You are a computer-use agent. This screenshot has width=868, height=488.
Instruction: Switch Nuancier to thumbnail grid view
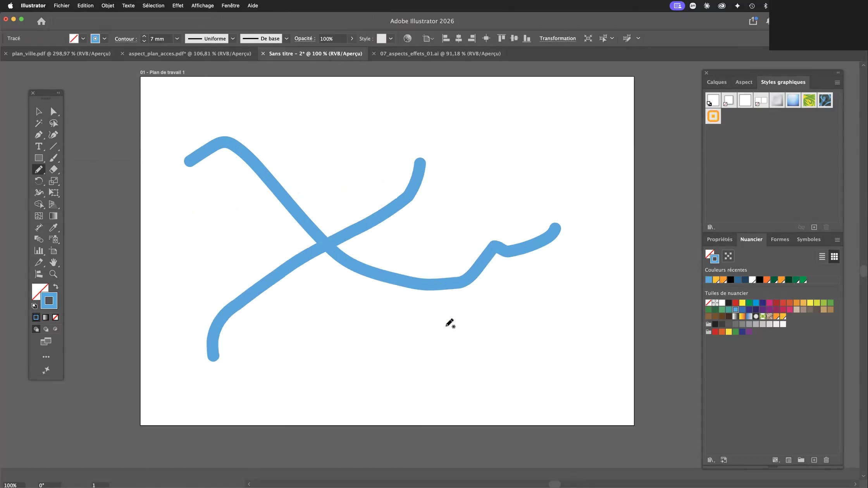click(x=834, y=256)
